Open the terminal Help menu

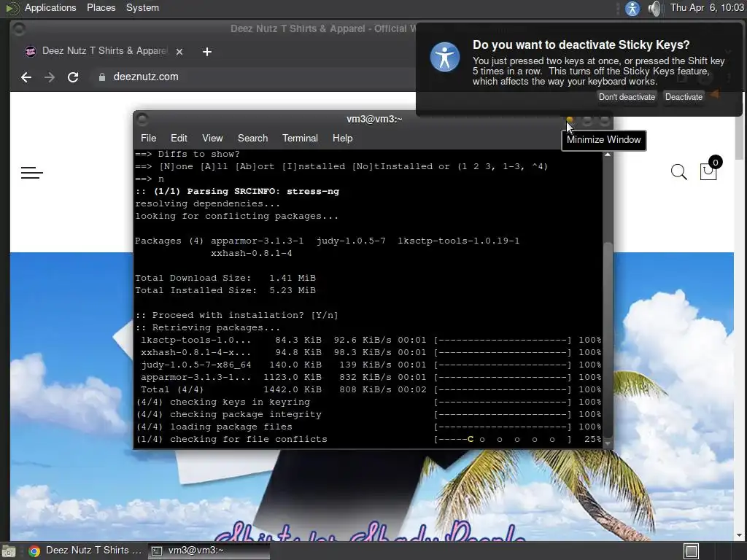343,138
